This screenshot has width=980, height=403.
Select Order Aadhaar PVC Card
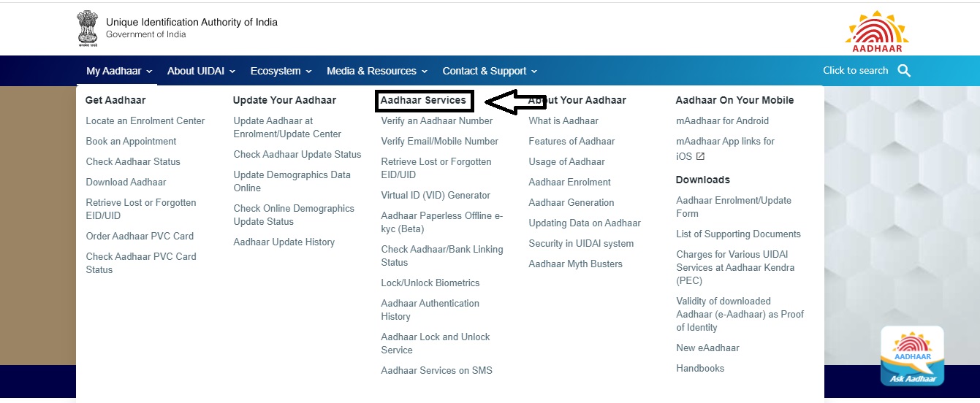point(140,236)
